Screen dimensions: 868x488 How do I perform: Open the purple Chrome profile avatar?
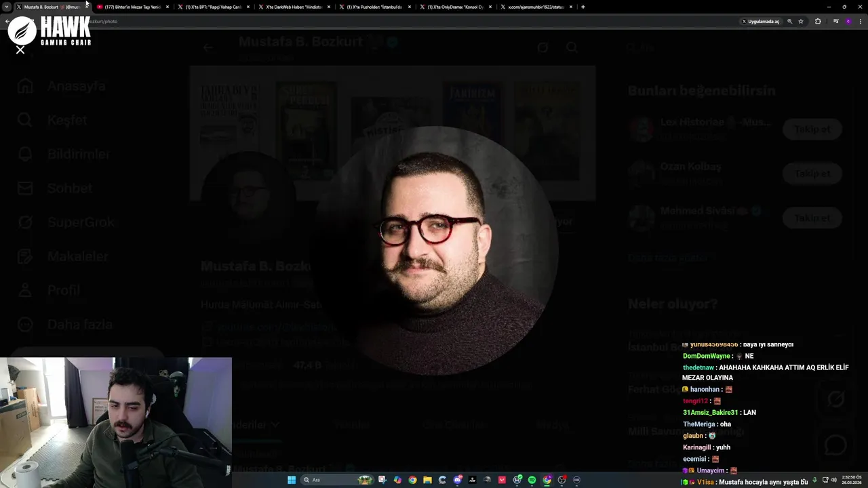click(848, 21)
